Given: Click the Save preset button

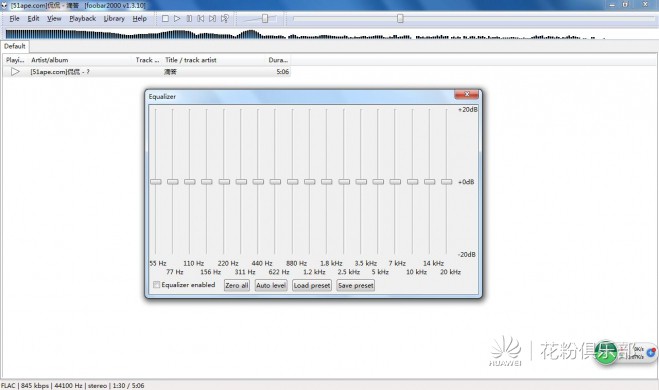Looking at the screenshot, I should coord(356,285).
